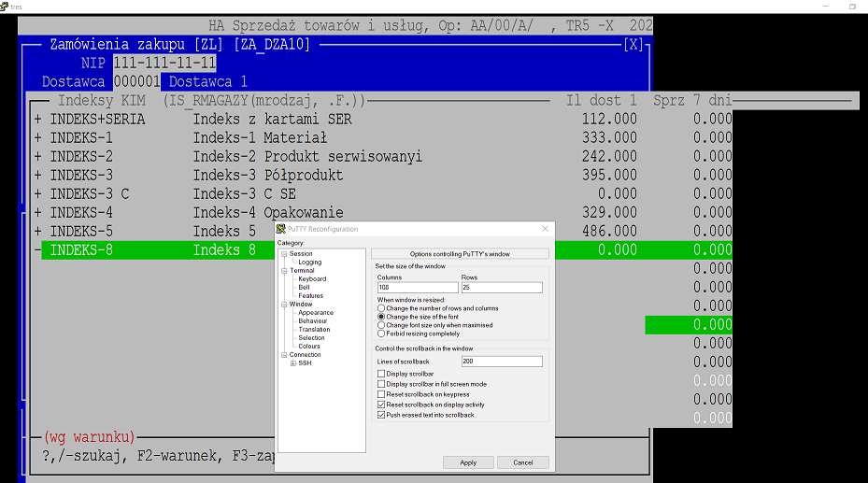Select 'Change the size of the font'

(381, 317)
